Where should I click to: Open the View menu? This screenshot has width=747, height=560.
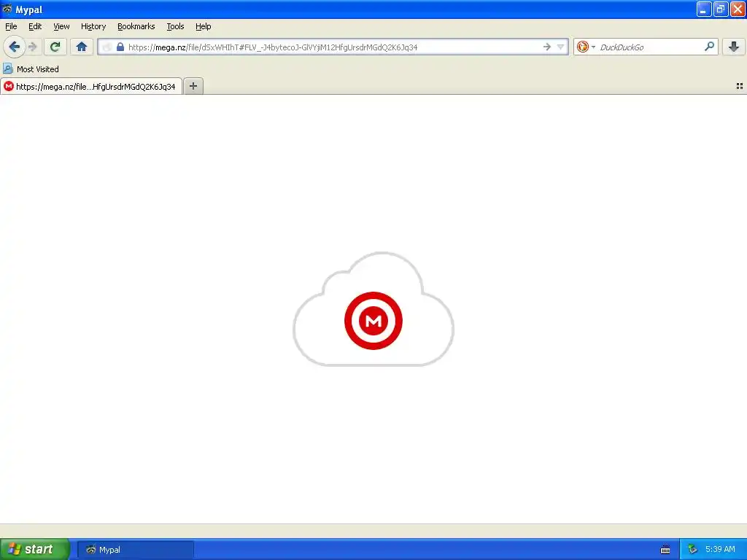[x=61, y=26]
